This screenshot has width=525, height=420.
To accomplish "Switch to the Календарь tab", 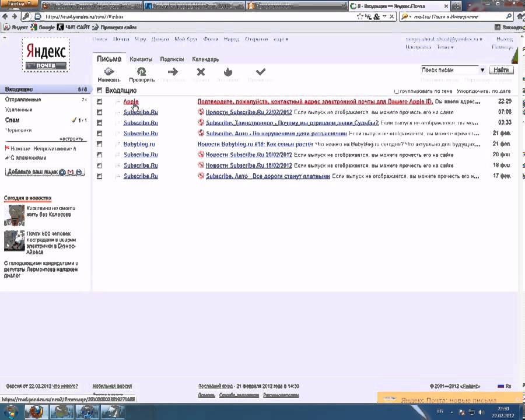I will tap(205, 60).
